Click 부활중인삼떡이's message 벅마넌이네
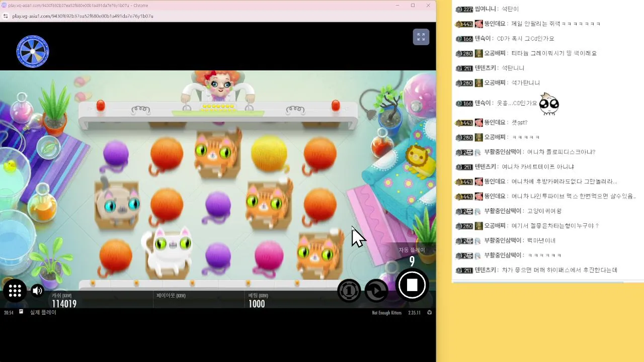The image size is (644, 362). tap(541, 241)
